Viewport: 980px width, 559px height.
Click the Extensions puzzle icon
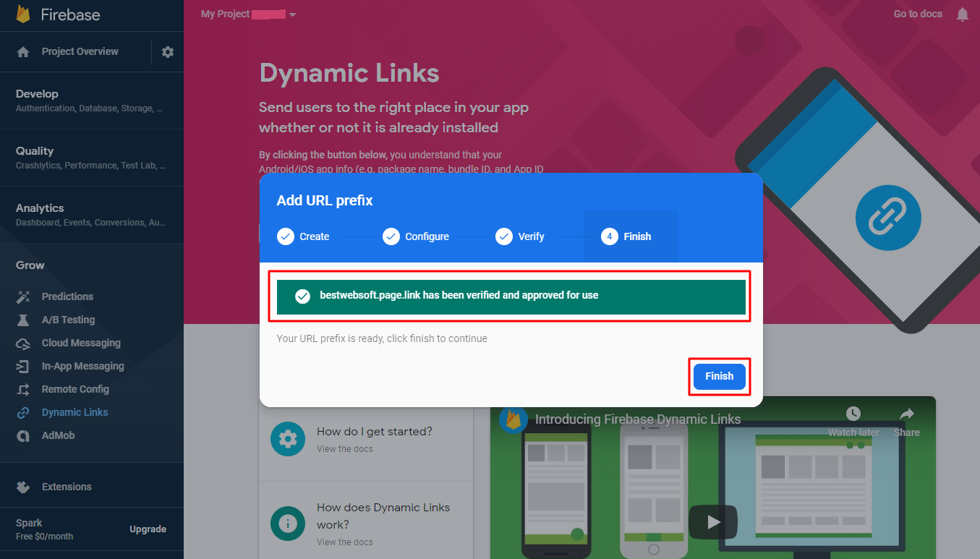pos(23,487)
